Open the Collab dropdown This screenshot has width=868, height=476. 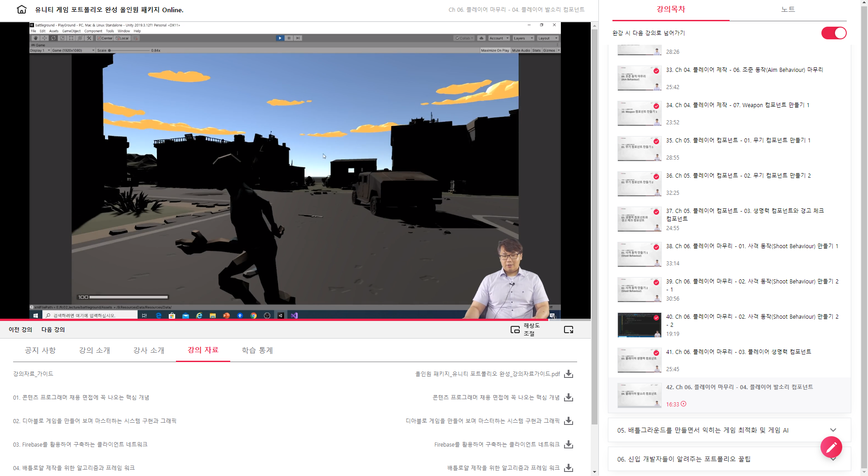[x=465, y=38]
